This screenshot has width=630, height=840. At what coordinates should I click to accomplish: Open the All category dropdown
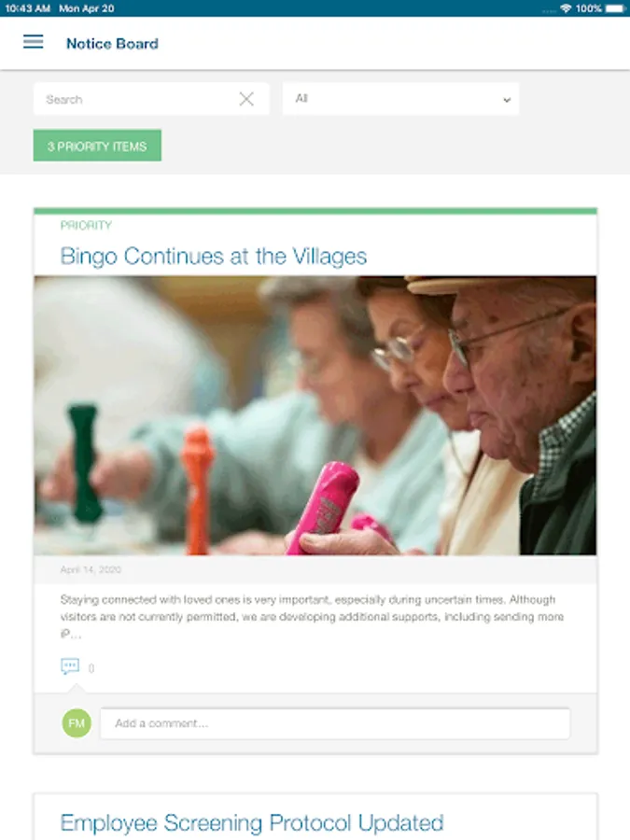tap(400, 99)
